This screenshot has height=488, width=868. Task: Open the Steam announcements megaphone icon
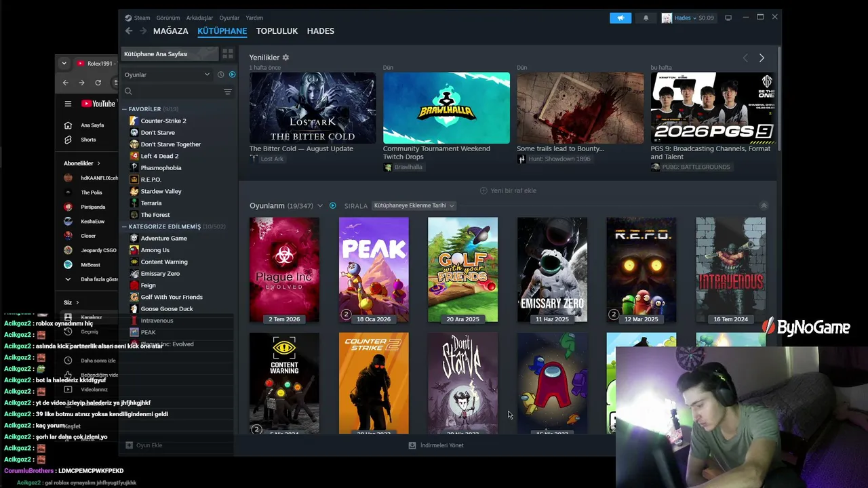(620, 18)
